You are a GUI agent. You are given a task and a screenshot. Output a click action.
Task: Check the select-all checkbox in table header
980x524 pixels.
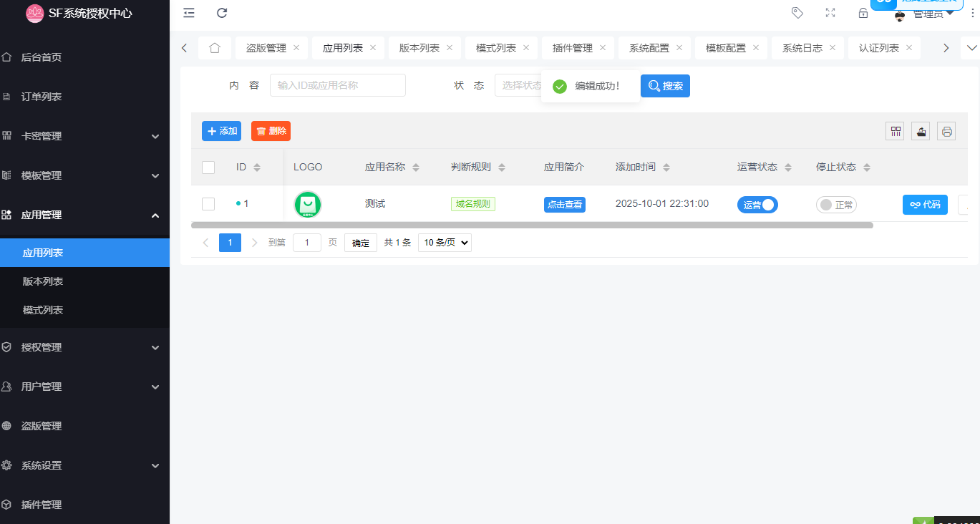(208, 166)
